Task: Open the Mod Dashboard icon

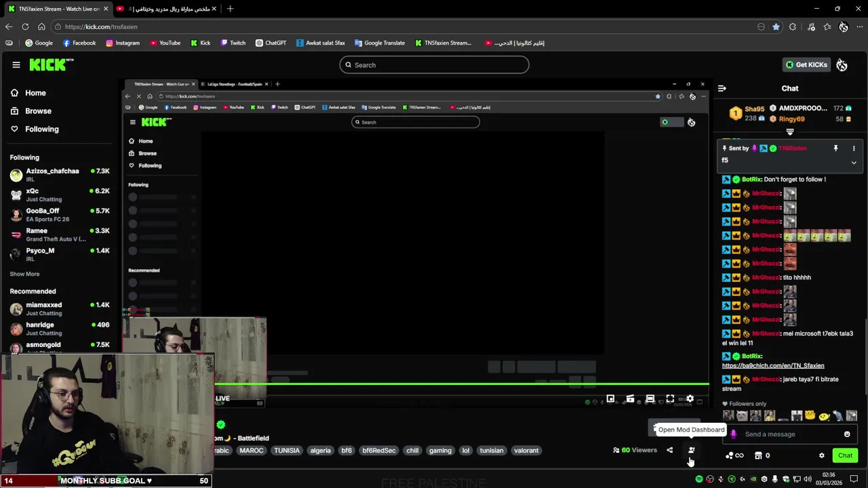Action: [x=692, y=450]
